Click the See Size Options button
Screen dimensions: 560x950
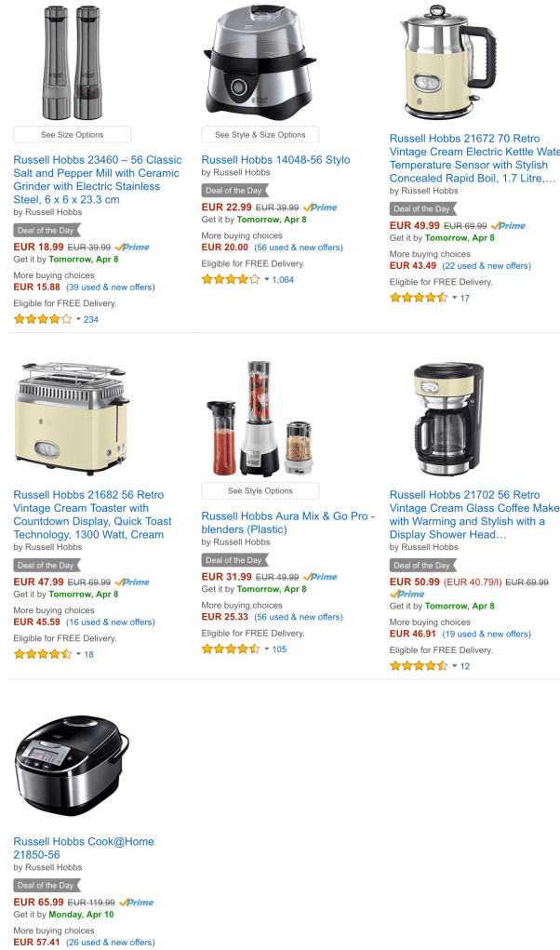click(x=72, y=135)
